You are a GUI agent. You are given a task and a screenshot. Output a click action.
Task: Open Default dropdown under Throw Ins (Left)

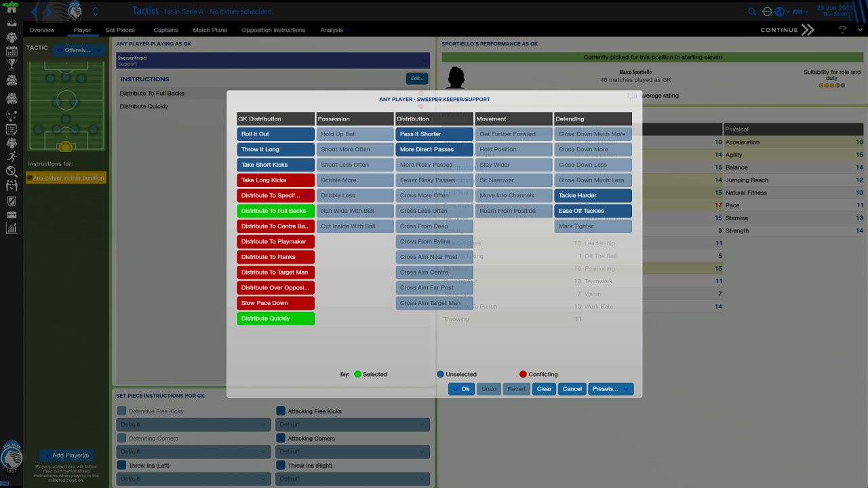(x=194, y=479)
